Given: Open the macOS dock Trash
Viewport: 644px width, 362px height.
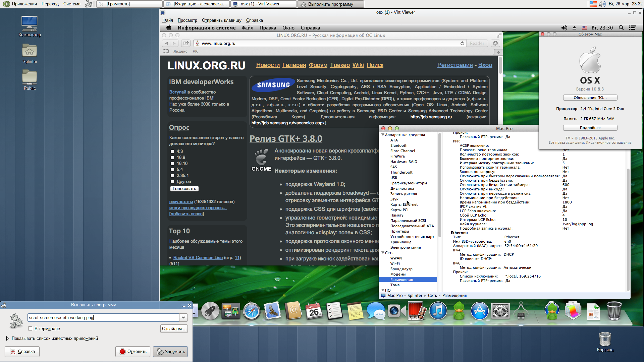Looking at the screenshot, I should pyautogui.click(x=614, y=311).
